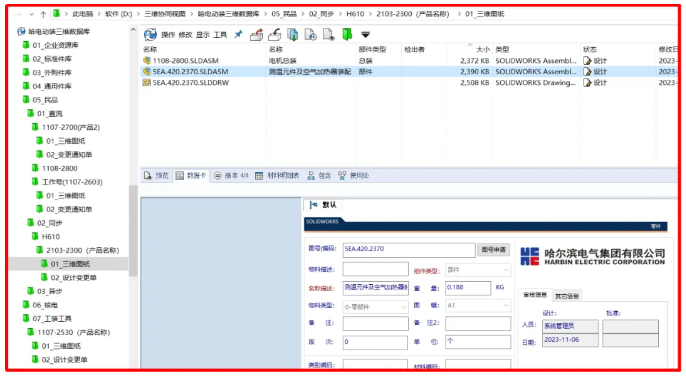The width and height of the screenshot is (686, 376).
Task: Select the SEA.420.2370.SLDDRW drawing file
Action: pos(190,82)
